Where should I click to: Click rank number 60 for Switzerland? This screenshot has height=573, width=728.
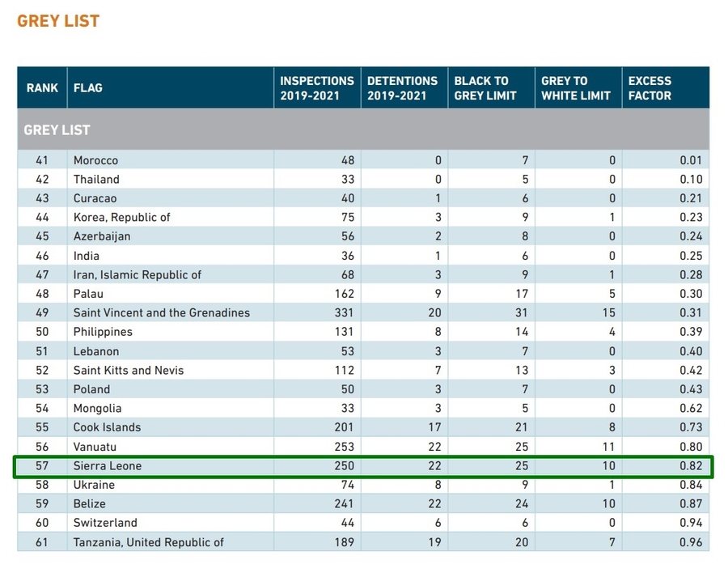[x=42, y=523]
